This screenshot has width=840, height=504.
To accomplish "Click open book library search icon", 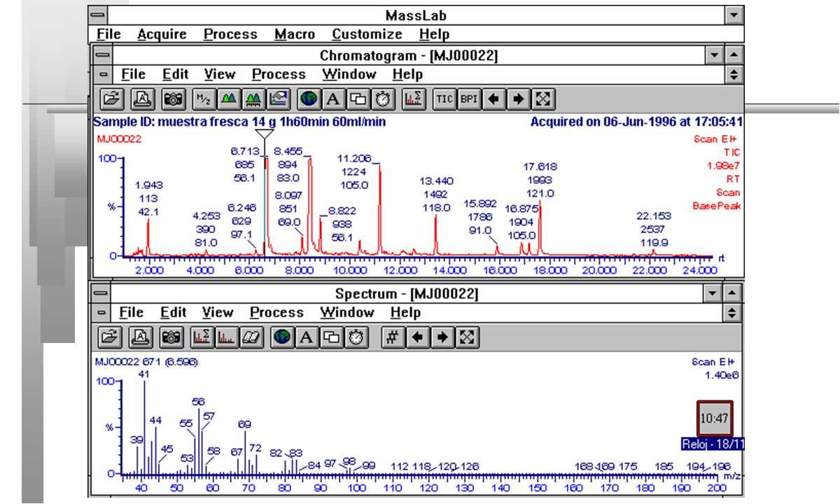I will tap(251, 337).
